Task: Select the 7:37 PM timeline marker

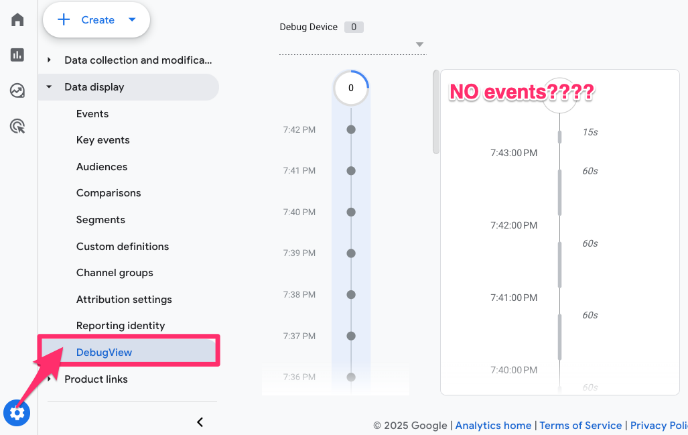Action: pyautogui.click(x=351, y=336)
